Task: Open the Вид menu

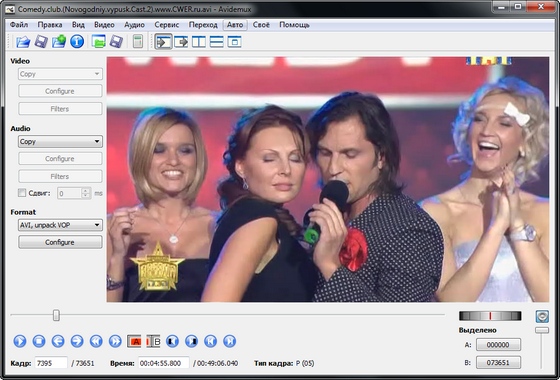Action: point(78,25)
